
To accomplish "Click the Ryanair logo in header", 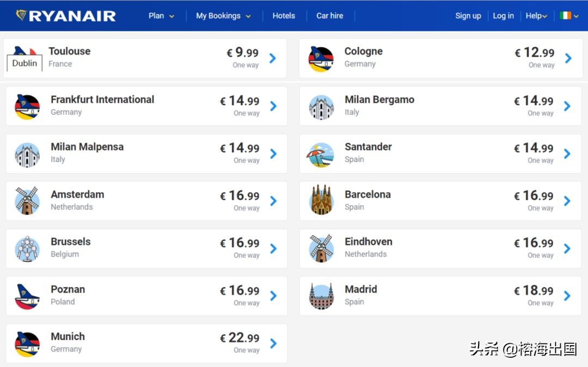I will (x=66, y=16).
